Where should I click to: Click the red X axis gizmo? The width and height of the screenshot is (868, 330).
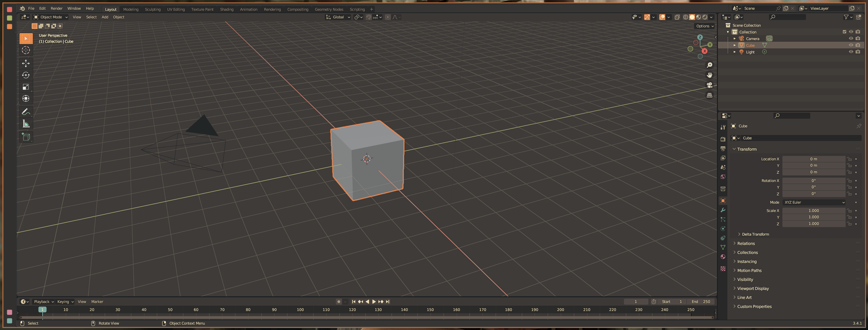tap(704, 51)
